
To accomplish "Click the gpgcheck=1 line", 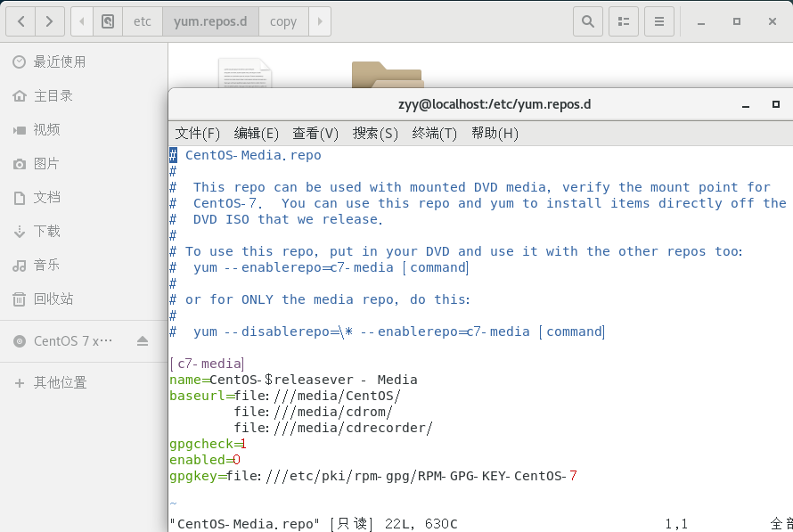I will 208,444.
